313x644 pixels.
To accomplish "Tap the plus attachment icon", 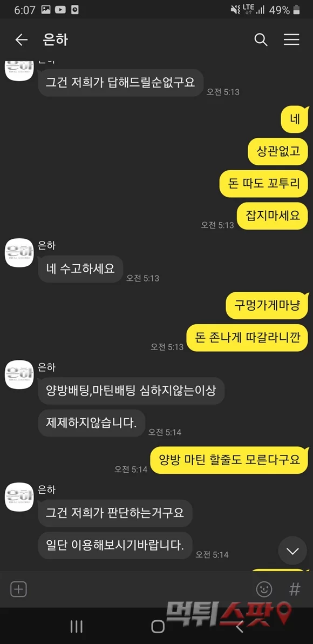I will coord(18,589).
